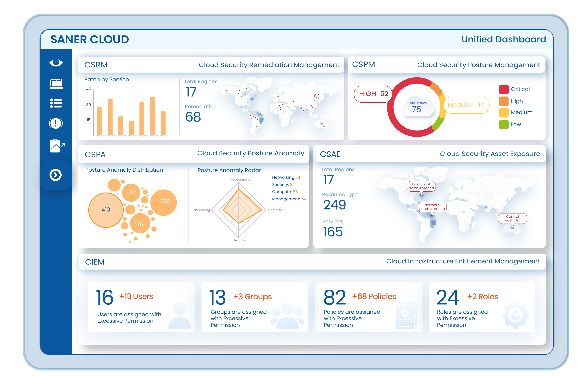Click the Cloud Security Remediation Management subtitle
The height and width of the screenshot is (392, 588).
pos(269,65)
